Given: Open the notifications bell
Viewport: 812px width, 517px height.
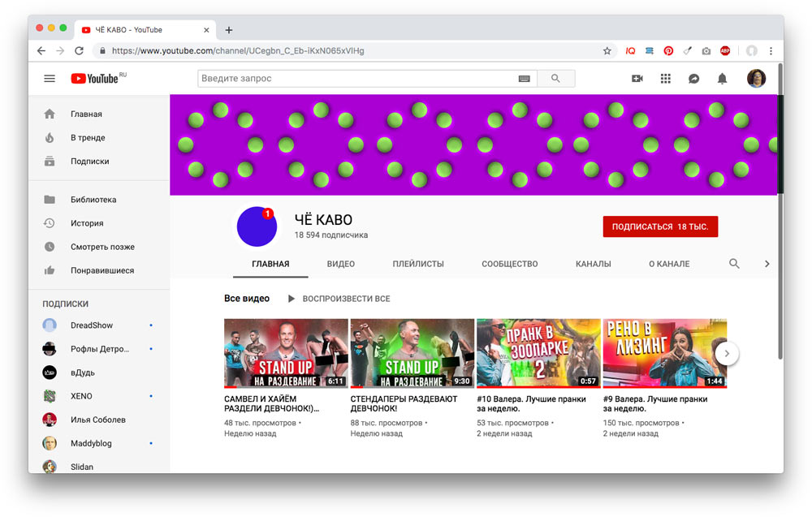Looking at the screenshot, I should coord(722,79).
